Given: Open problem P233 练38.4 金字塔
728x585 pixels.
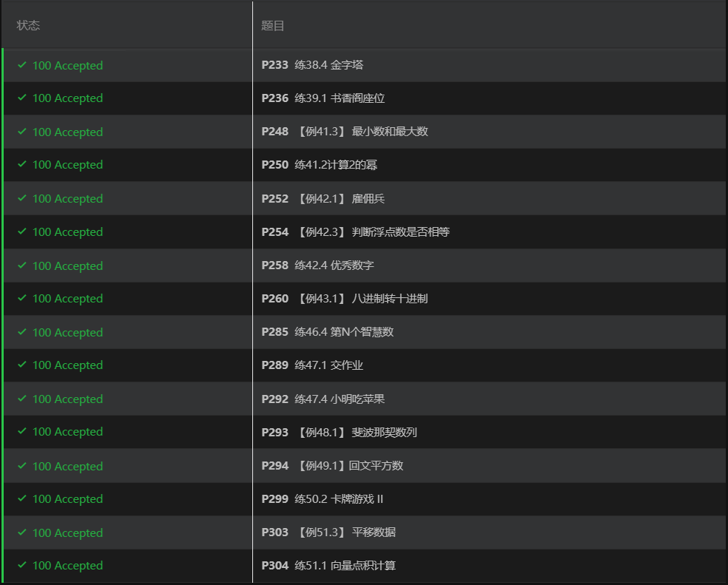Looking at the screenshot, I should point(312,65).
